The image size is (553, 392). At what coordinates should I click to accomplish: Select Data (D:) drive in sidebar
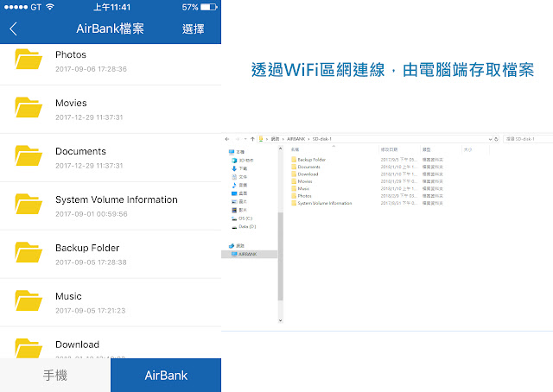pos(244,227)
